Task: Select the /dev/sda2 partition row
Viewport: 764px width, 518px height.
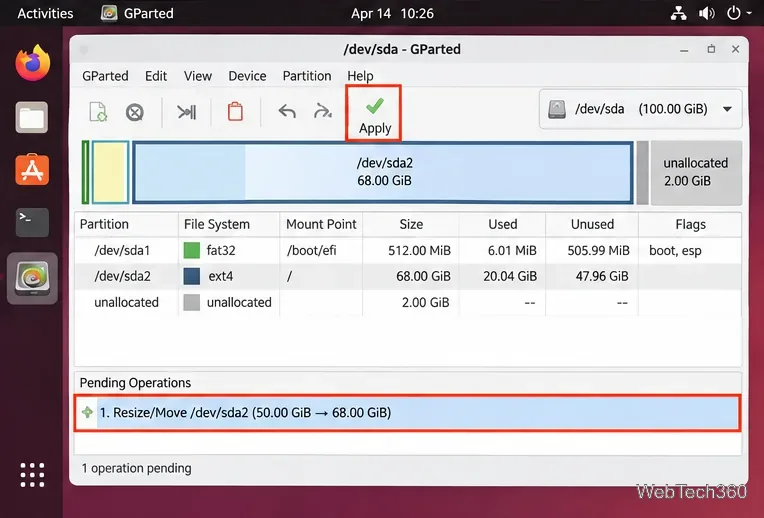Action: [x=408, y=276]
